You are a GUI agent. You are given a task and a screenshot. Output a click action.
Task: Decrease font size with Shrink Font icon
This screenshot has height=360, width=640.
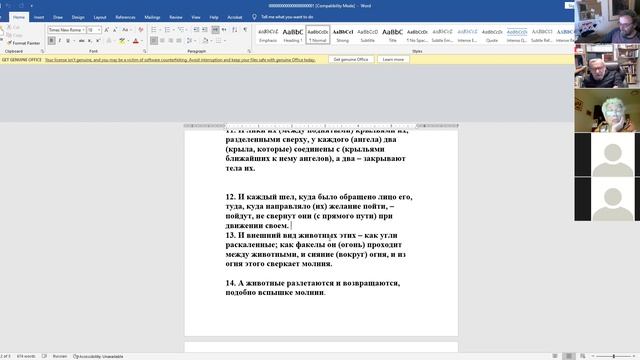coord(115,29)
